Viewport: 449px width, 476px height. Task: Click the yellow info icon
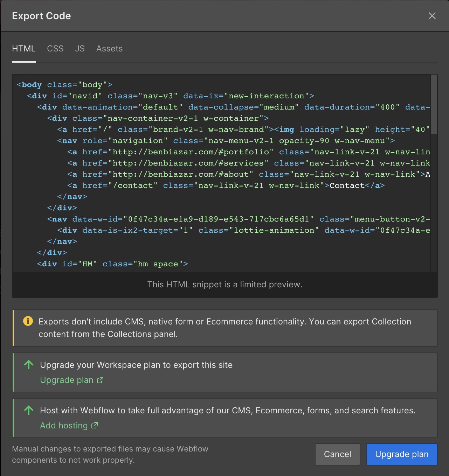[28, 321]
